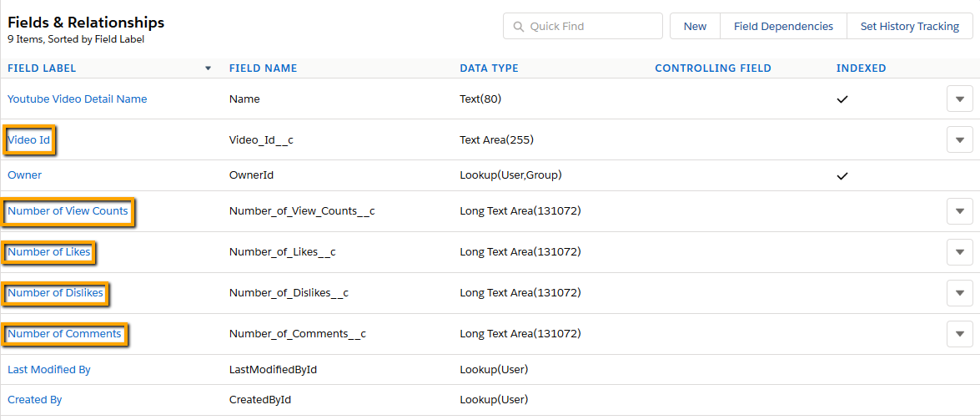Open the Last Modified By field link
Image resolution: width=980 pixels, height=420 pixels.
[x=48, y=369]
